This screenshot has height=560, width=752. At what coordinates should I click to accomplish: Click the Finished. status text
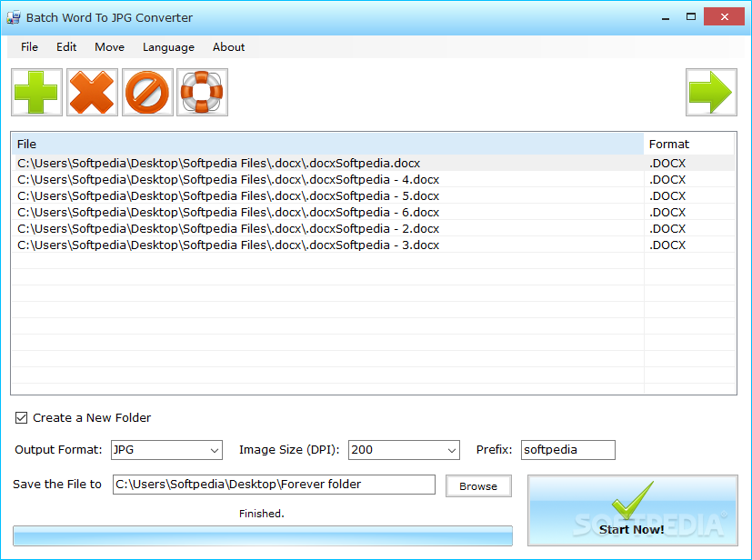(x=261, y=514)
